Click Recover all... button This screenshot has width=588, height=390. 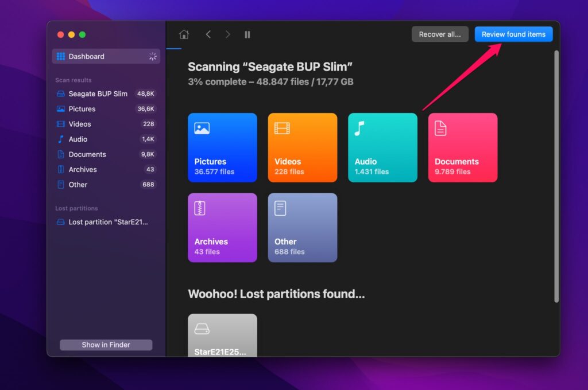coord(440,34)
